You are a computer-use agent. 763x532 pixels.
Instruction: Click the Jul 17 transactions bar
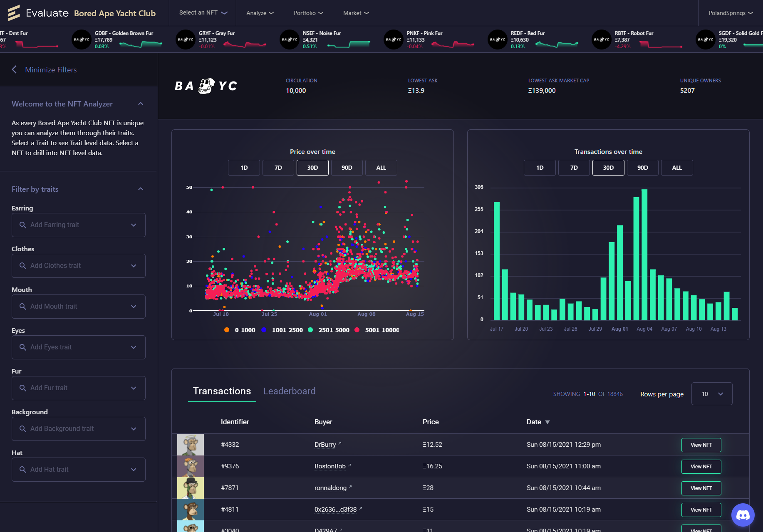(497, 261)
